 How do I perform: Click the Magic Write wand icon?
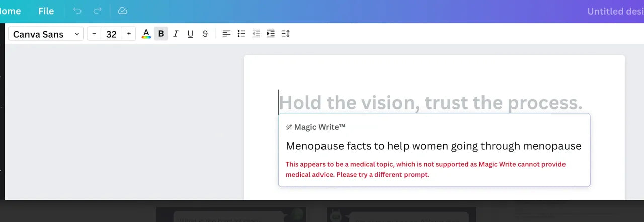point(289,127)
